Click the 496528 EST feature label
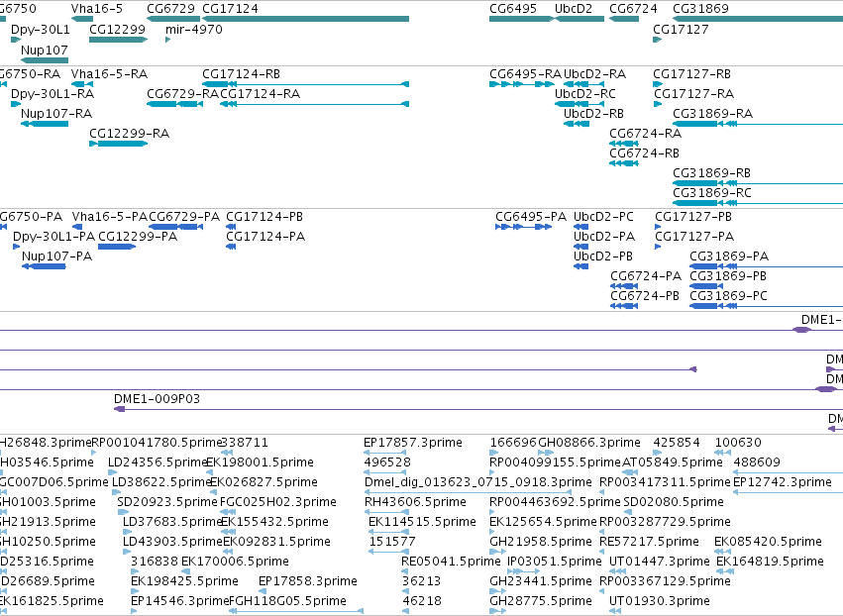The height and width of the screenshot is (616, 843). click(x=387, y=462)
